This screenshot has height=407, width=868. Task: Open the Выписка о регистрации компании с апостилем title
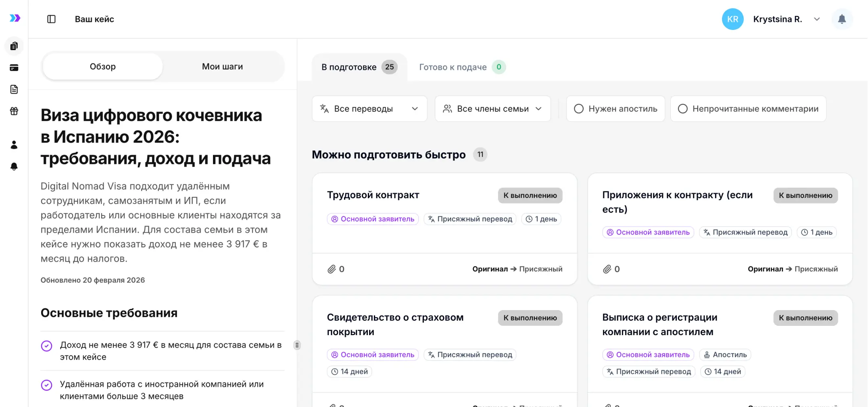coord(660,325)
